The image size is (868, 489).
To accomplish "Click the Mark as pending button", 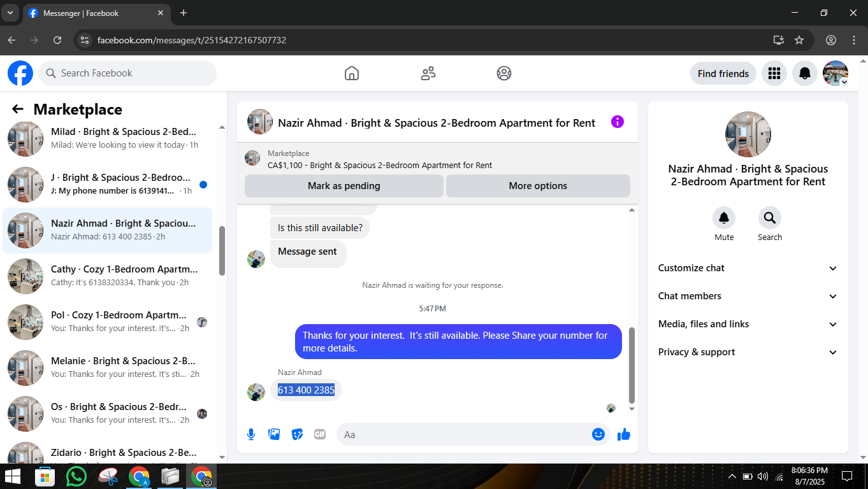I will 344,186.
